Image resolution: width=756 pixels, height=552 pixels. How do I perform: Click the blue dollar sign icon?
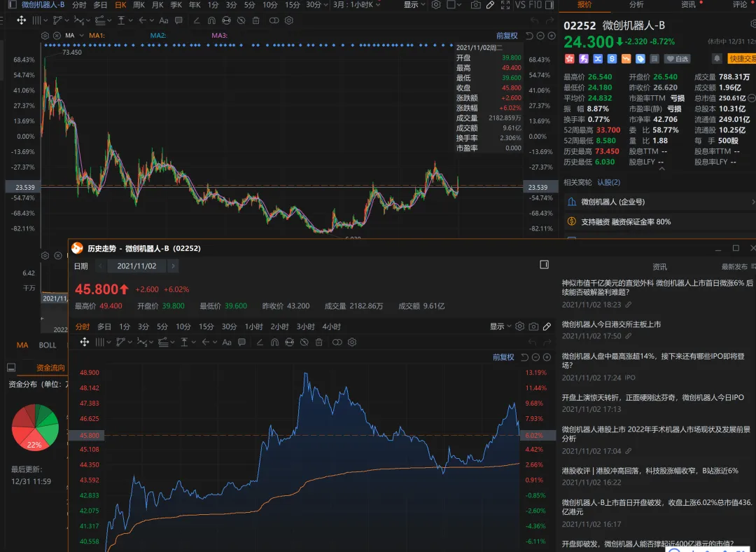[x=612, y=59]
